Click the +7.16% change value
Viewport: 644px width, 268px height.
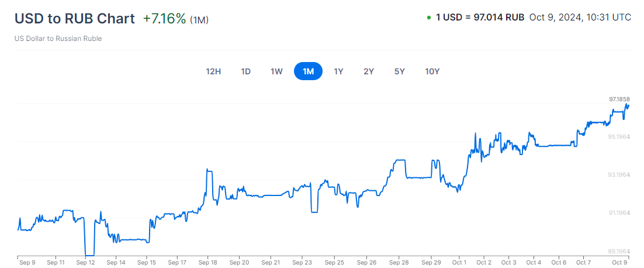pos(164,19)
